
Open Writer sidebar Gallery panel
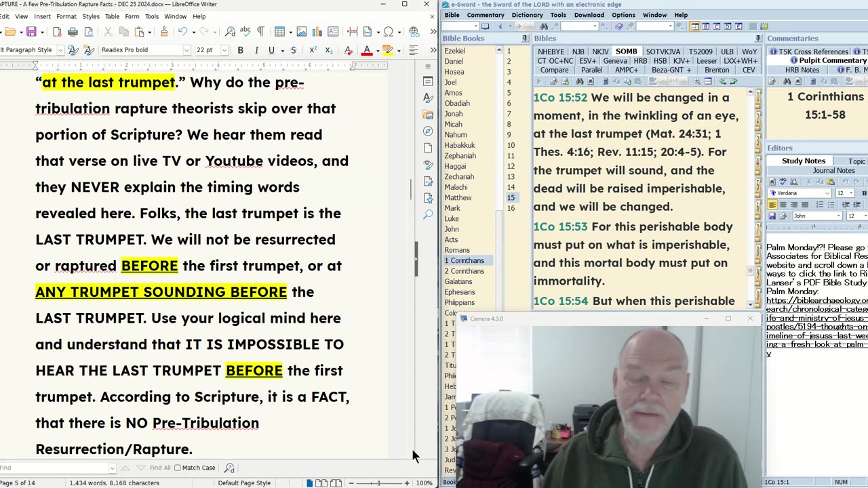click(x=428, y=115)
